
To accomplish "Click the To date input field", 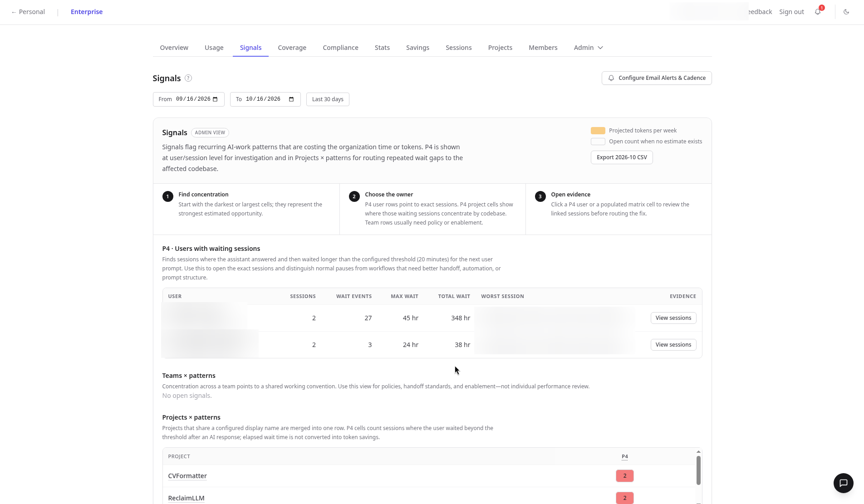I will coord(265,99).
